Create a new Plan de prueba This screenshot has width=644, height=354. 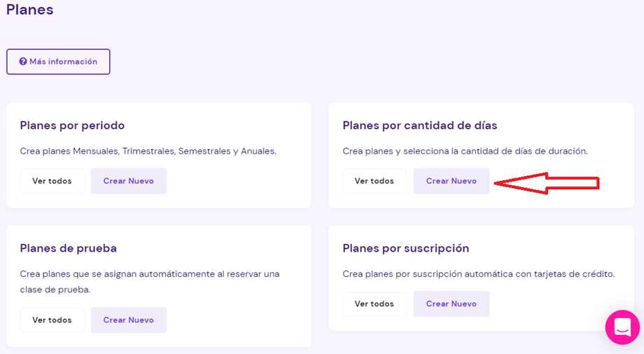129,320
